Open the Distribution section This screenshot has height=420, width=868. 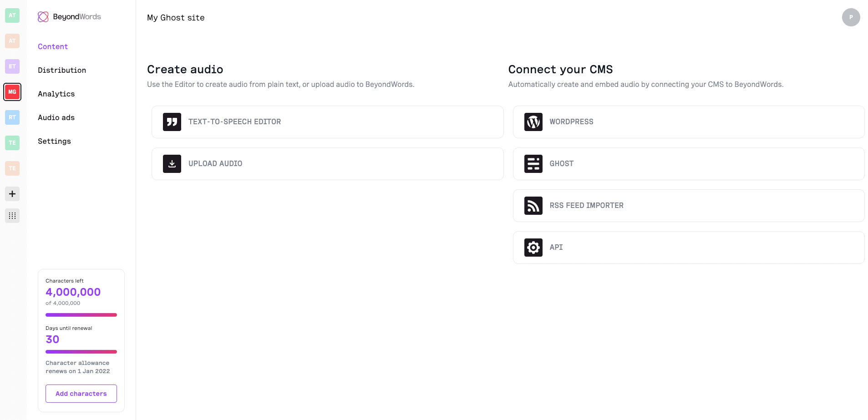point(62,70)
